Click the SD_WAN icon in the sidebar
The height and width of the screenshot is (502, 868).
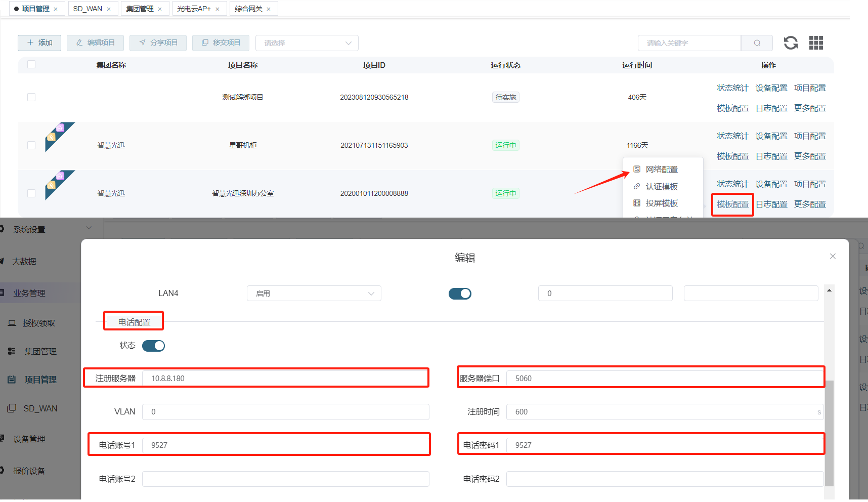(12, 408)
